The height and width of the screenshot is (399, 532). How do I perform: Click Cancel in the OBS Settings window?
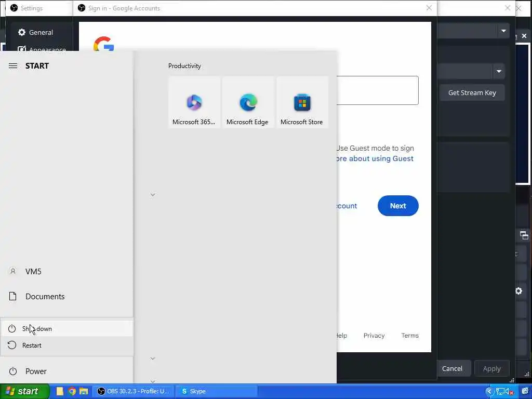tap(452, 368)
